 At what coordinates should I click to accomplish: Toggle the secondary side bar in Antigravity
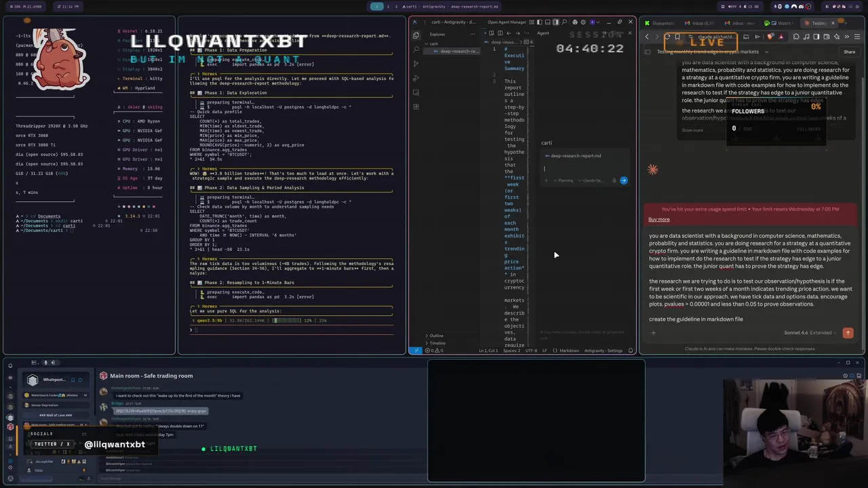[555, 22]
